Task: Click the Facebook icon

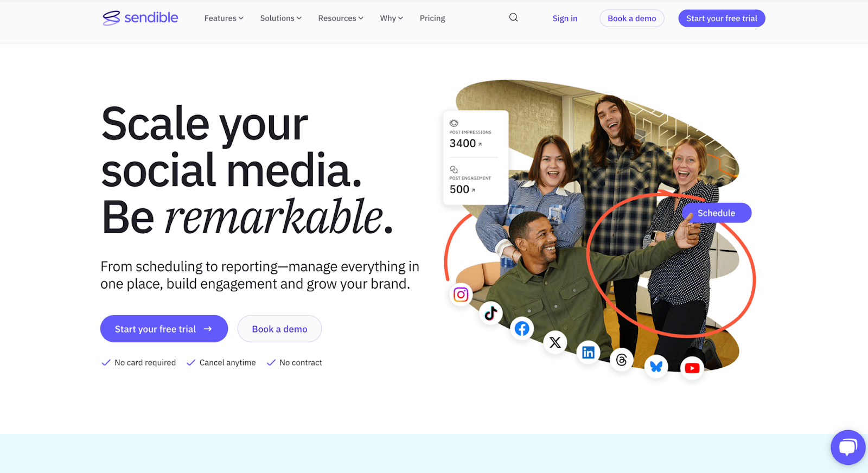Action: pyautogui.click(x=522, y=328)
